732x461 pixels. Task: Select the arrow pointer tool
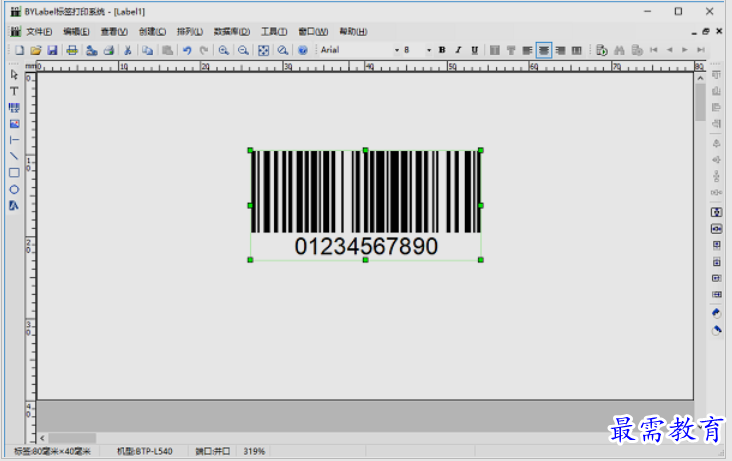(14, 75)
